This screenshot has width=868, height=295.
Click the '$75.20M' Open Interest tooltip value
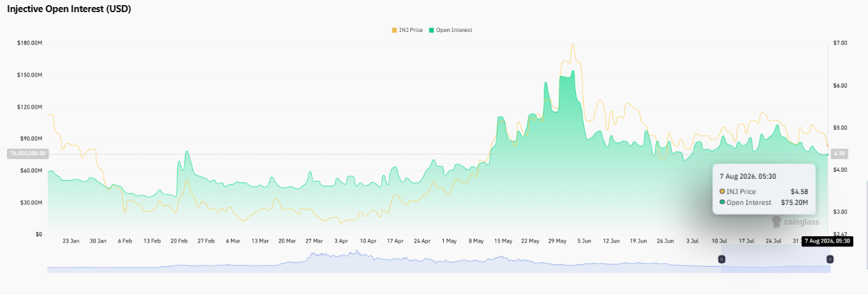(x=795, y=202)
